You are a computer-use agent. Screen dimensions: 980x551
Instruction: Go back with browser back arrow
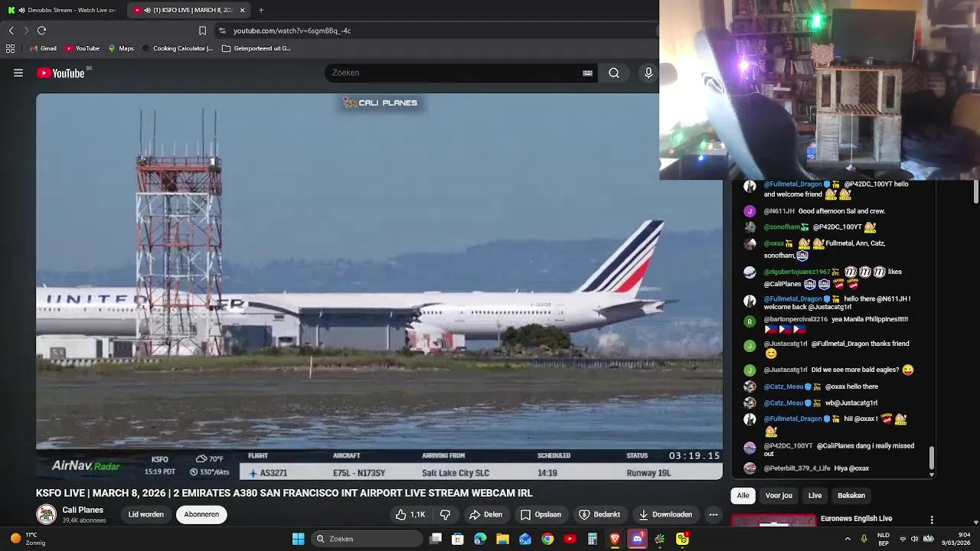11,31
